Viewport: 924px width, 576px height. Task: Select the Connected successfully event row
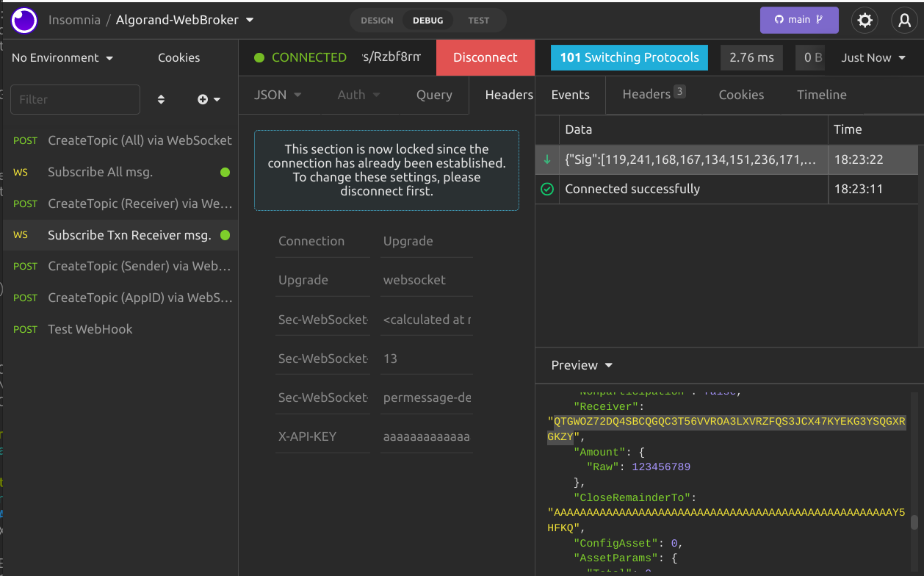[726, 189]
